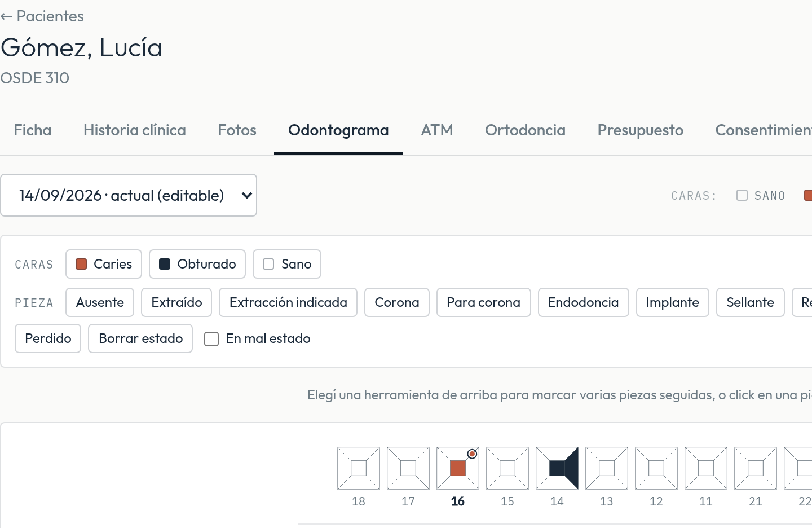Screen dimensions: 812x528
Task: Choose the Obturado face tool
Action: (x=197, y=264)
